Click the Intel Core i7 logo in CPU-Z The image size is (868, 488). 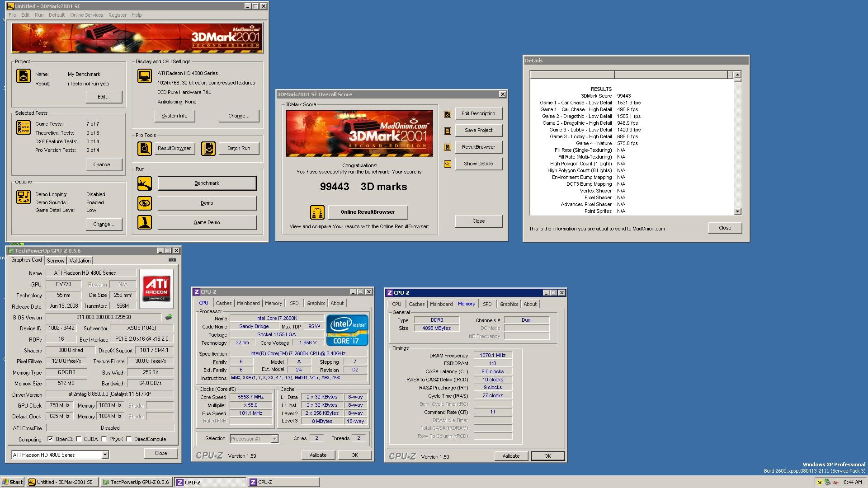pos(347,330)
